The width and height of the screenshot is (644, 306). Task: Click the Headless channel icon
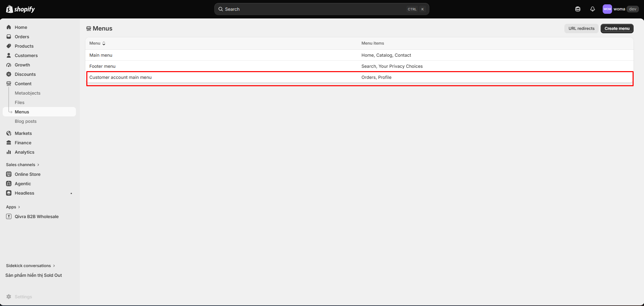(9, 193)
